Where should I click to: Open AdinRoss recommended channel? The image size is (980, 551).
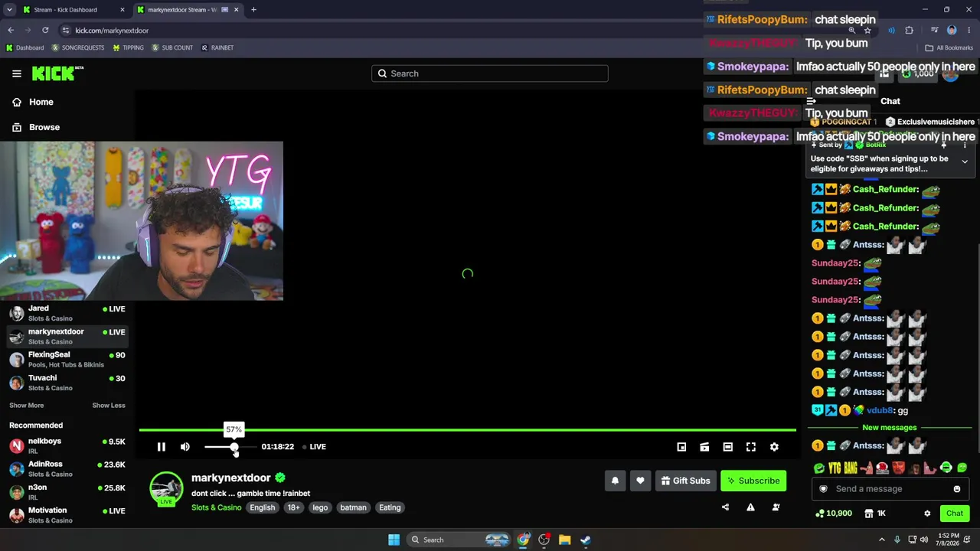pyautogui.click(x=67, y=468)
